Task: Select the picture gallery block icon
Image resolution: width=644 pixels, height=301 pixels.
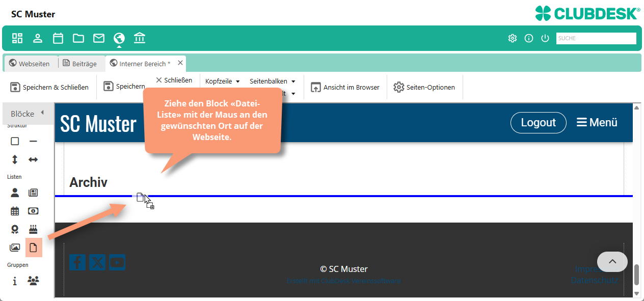Action: click(15, 248)
